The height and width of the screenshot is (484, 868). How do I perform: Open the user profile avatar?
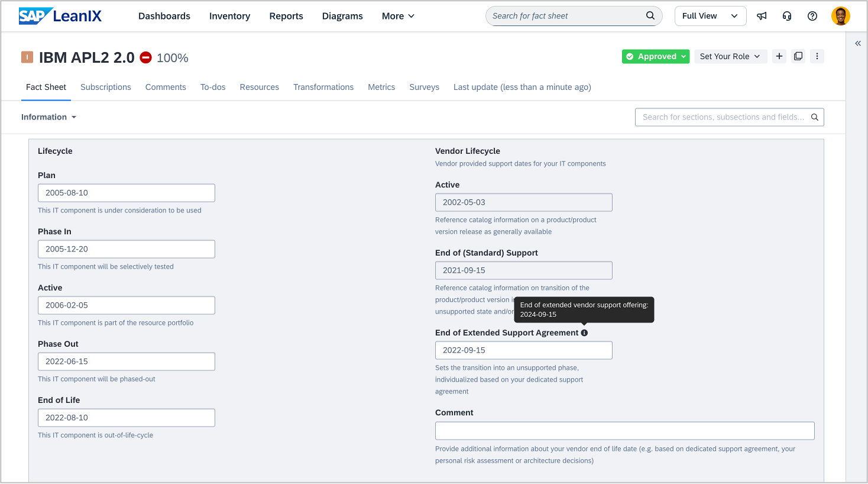pos(841,16)
